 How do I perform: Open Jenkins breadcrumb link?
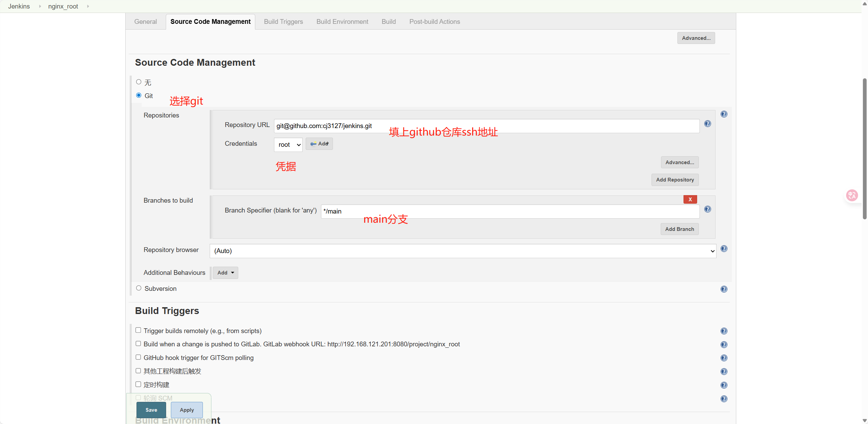tap(19, 6)
